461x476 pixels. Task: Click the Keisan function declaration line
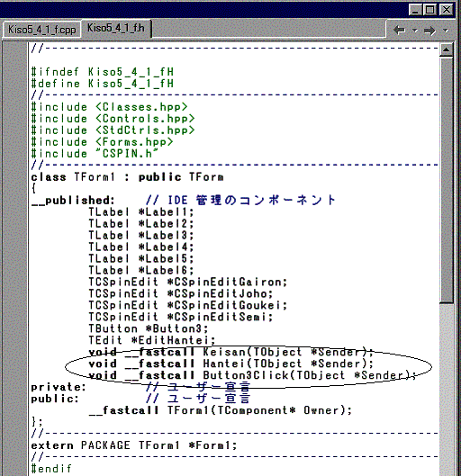coord(230,352)
